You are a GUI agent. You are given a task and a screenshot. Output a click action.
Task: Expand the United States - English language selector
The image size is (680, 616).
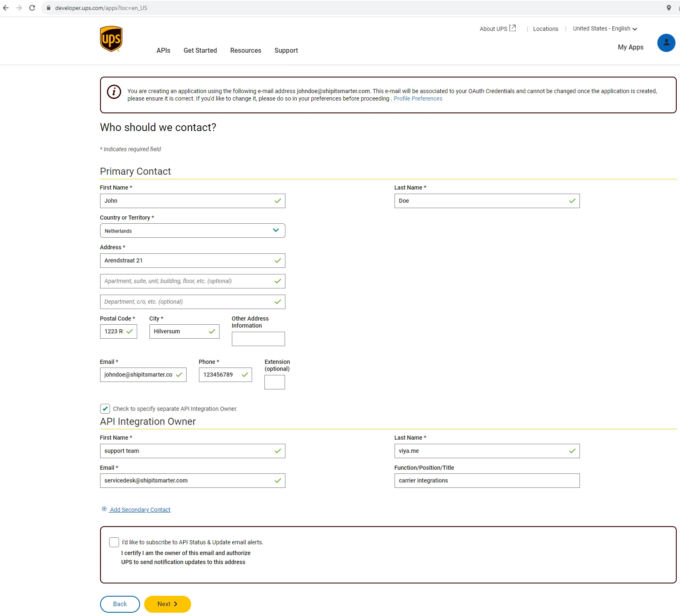pos(604,29)
